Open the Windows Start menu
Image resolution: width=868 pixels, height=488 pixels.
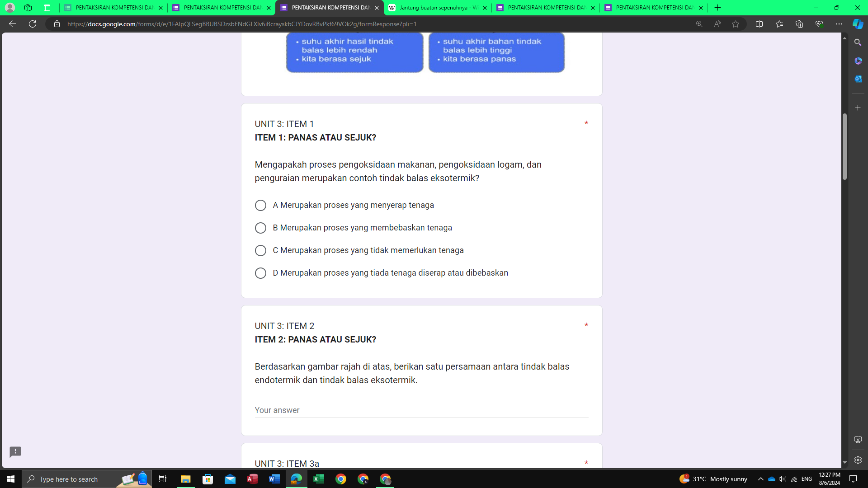tap(11, 479)
